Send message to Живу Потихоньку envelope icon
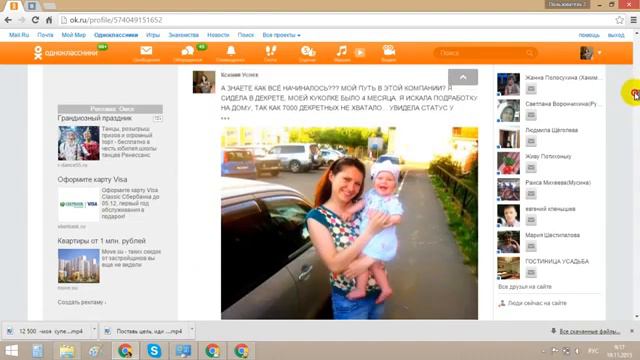 pyautogui.click(x=531, y=167)
